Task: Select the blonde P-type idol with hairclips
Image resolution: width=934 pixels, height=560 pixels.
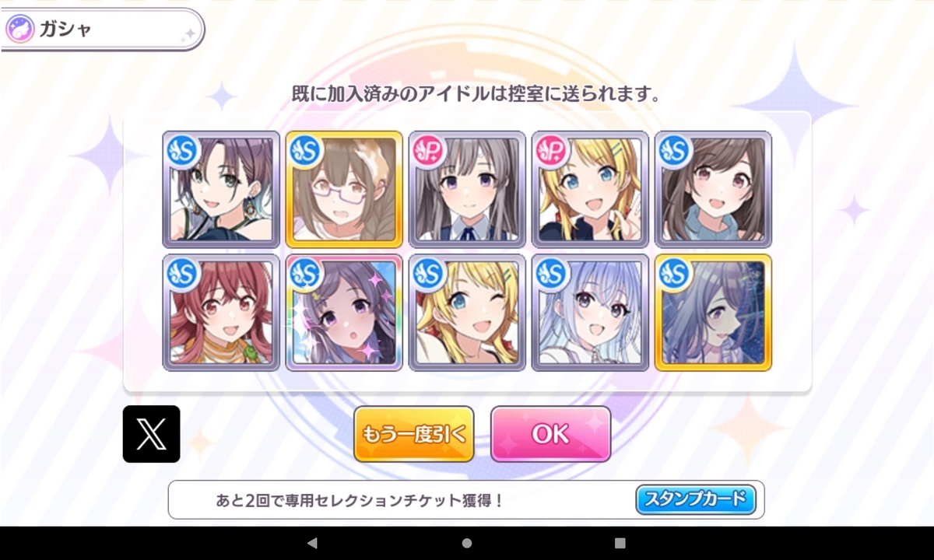Action: pos(590,189)
